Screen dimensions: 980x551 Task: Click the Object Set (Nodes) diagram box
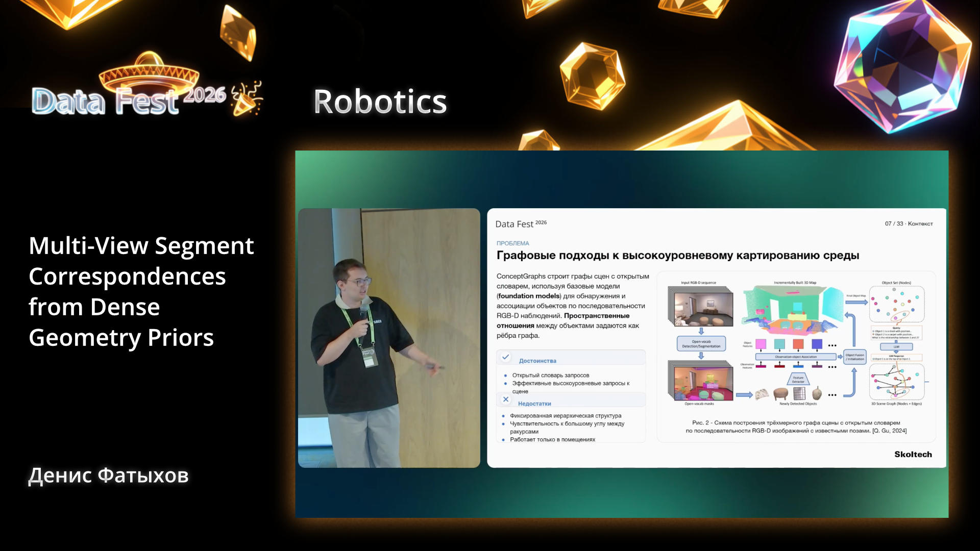pos(897,304)
